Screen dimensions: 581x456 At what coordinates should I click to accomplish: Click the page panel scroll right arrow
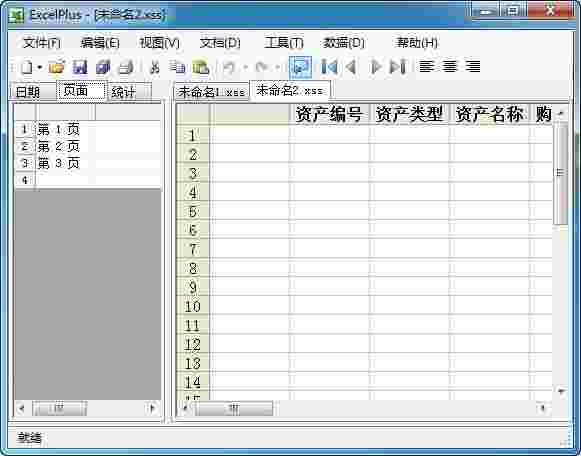152,409
